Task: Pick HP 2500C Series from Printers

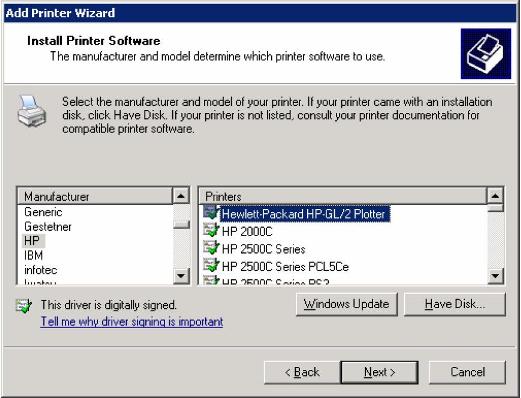Action: (x=263, y=249)
